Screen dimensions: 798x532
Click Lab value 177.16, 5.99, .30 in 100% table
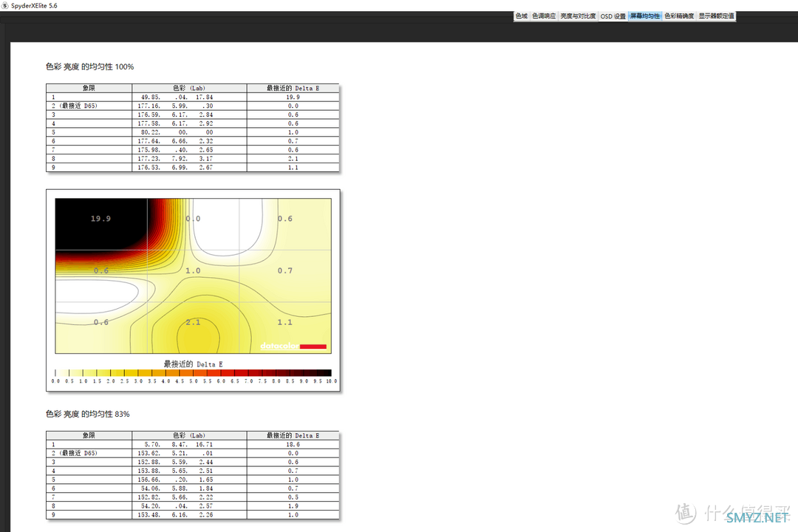point(176,106)
